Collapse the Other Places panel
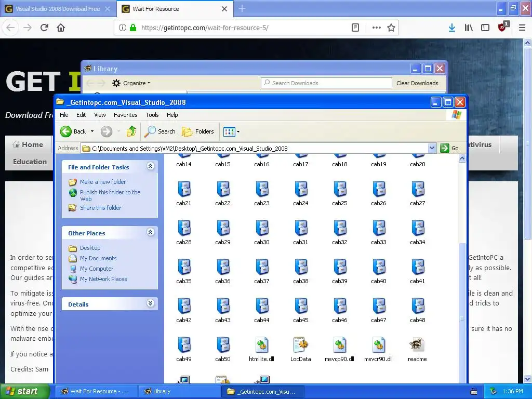The height and width of the screenshot is (399, 532). coord(150,232)
